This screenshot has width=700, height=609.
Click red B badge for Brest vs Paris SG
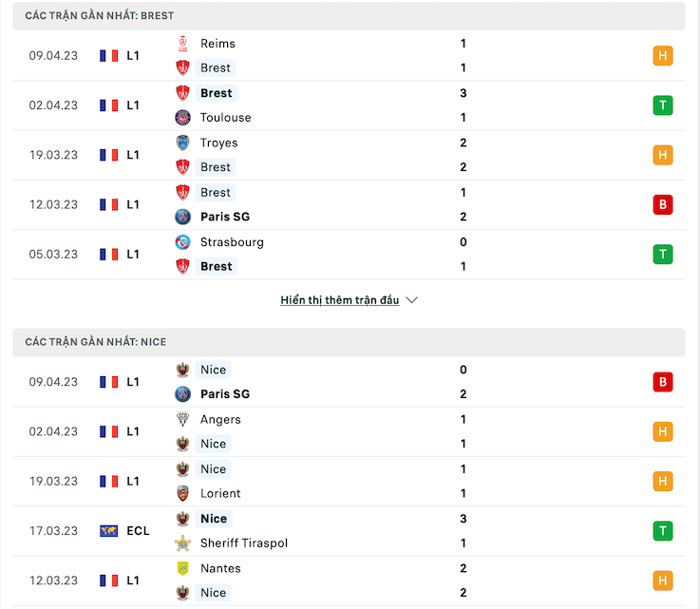pyautogui.click(x=663, y=204)
